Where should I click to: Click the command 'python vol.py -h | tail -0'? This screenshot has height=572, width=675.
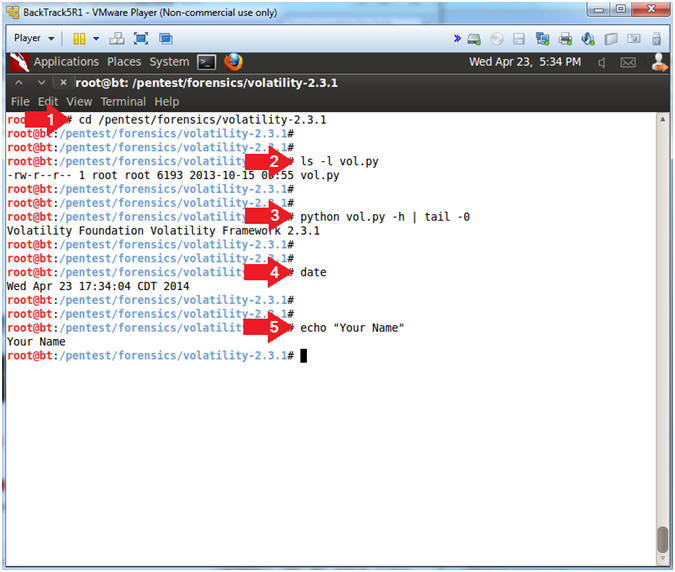384,217
